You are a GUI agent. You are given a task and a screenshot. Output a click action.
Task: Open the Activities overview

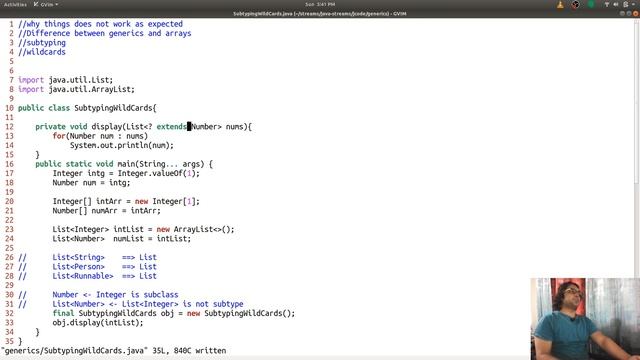point(15,4)
